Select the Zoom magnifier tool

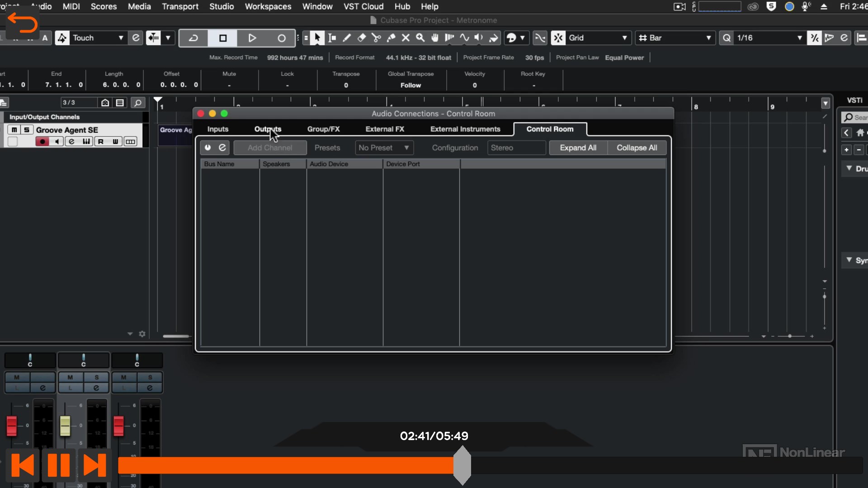pyautogui.click(x=420, y=38)
